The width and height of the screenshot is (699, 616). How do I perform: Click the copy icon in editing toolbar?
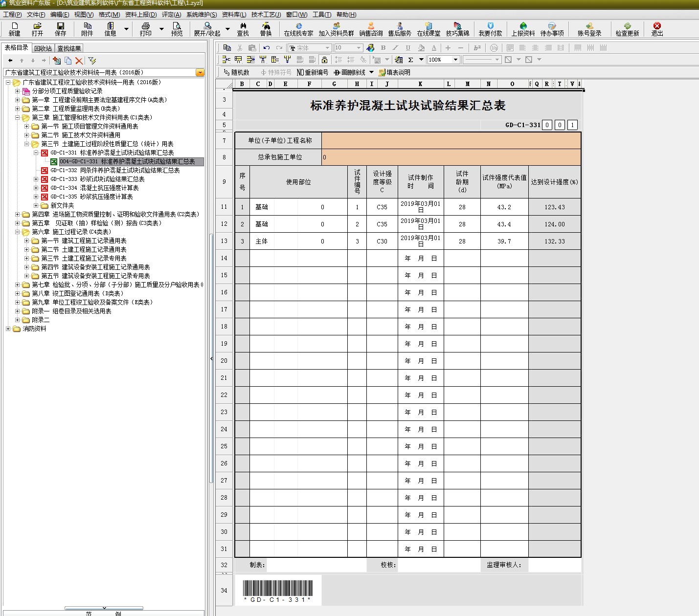[x=227, y=48]
